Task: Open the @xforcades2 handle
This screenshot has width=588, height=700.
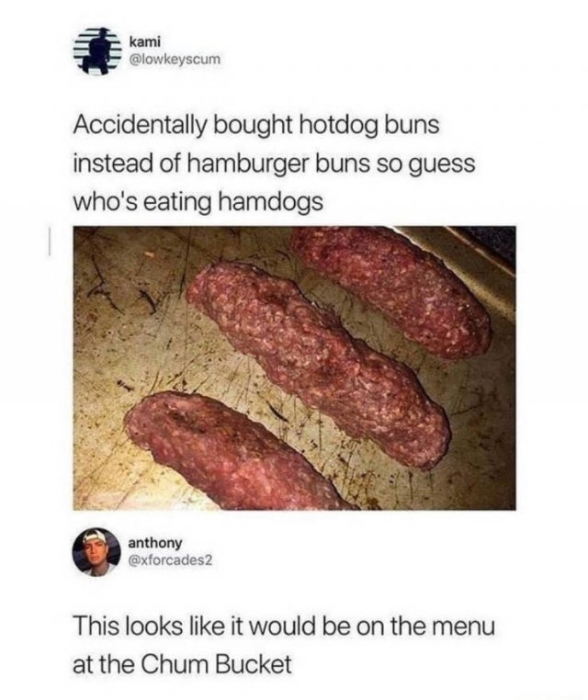Action: 171,559
